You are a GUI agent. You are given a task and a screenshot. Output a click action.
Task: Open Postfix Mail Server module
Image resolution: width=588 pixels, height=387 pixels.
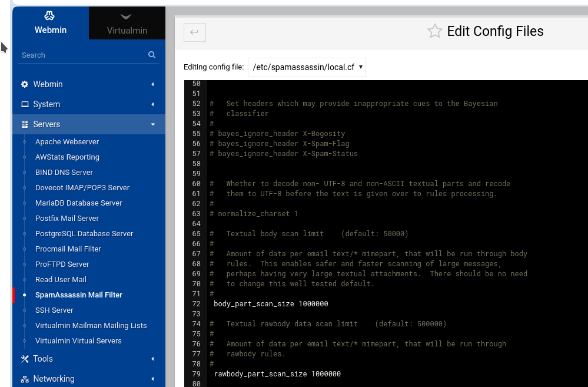(67, 218)
